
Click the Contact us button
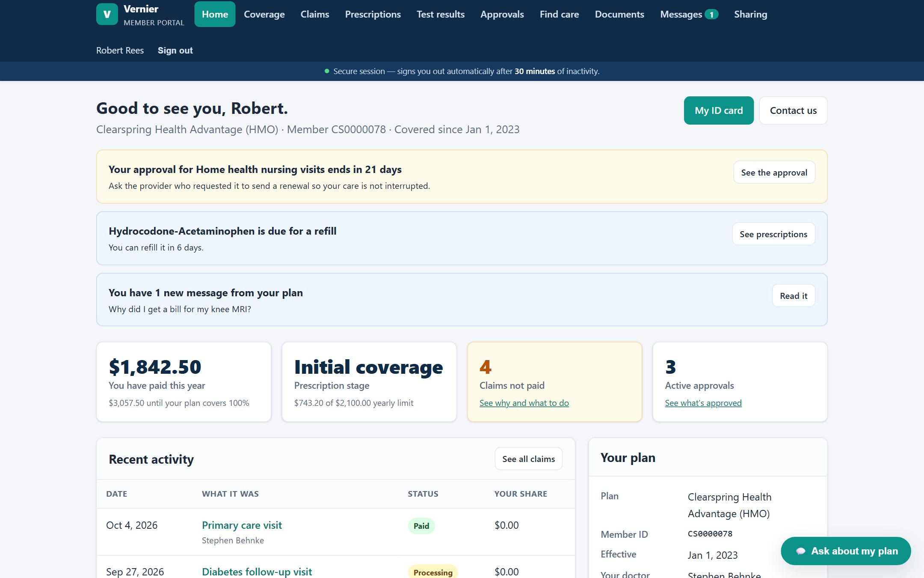(793, 110)
